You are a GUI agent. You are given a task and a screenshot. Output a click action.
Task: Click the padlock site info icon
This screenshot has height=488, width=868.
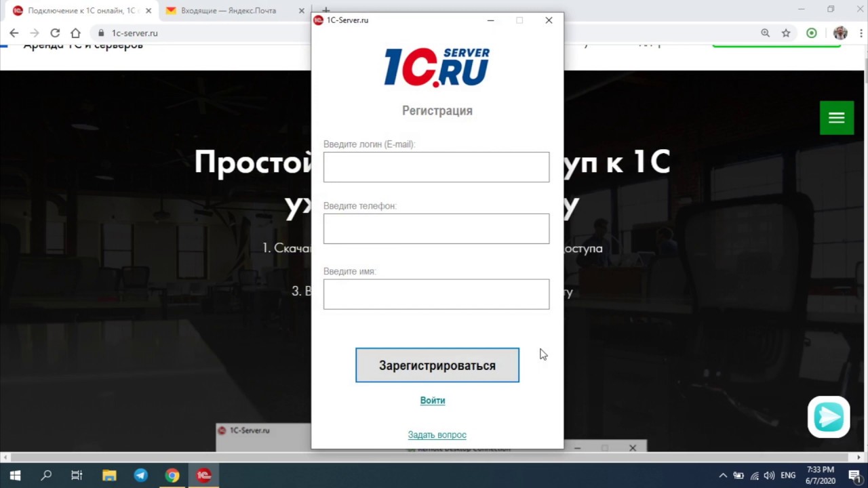(x=101, y=33)
